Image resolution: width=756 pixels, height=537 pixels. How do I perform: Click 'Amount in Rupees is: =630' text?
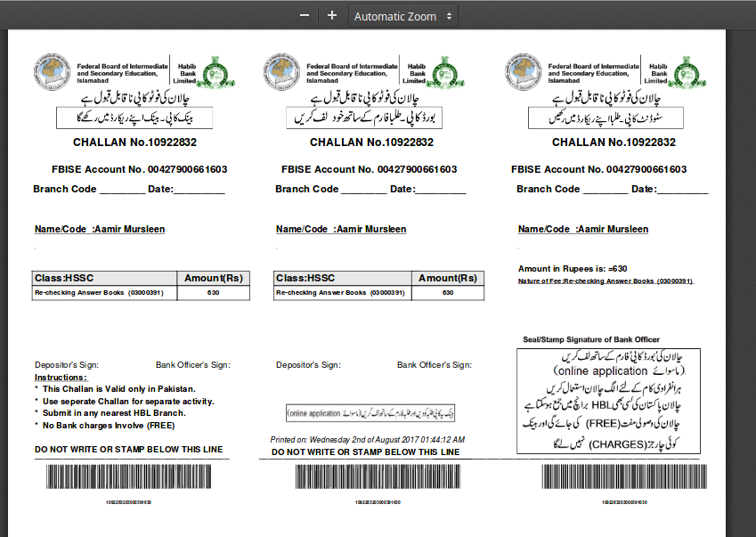[573, 269]
